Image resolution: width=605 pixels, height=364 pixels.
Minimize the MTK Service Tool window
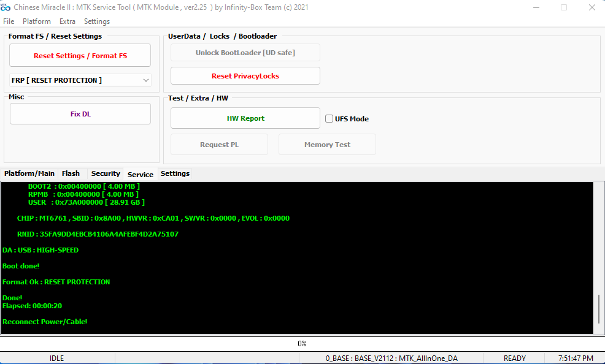tap(536, 7)
